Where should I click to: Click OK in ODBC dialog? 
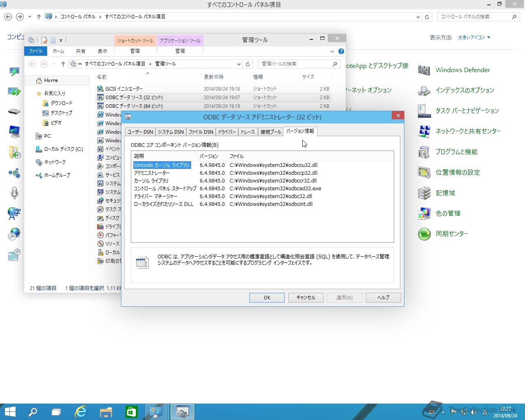(x=267, y=298)
